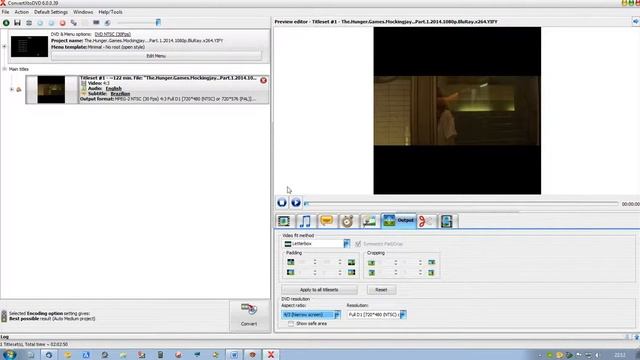Click the Edit Menu button
The height and width of the screenshot is (360, 640).
pos(156,56)
